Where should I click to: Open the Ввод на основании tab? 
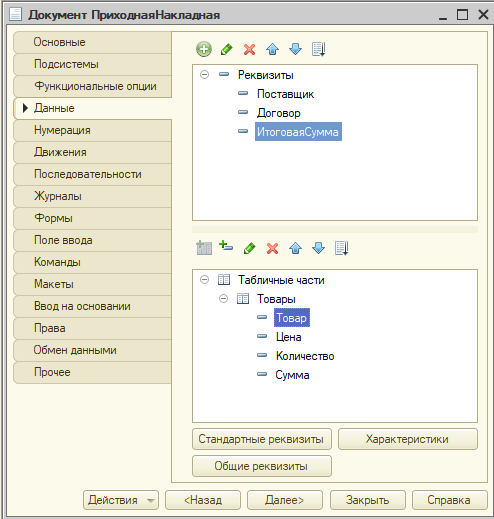pyautogui.click(x=92, y=306)
